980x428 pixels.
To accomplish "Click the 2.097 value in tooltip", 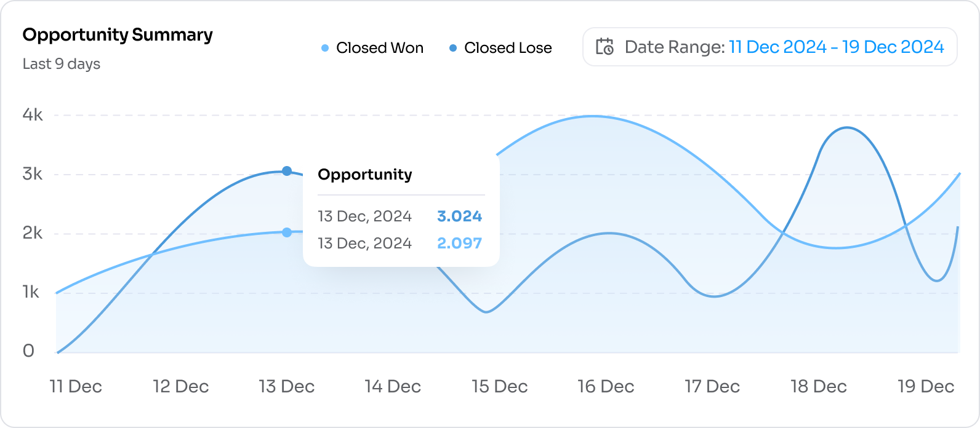I will coord(459,244).
